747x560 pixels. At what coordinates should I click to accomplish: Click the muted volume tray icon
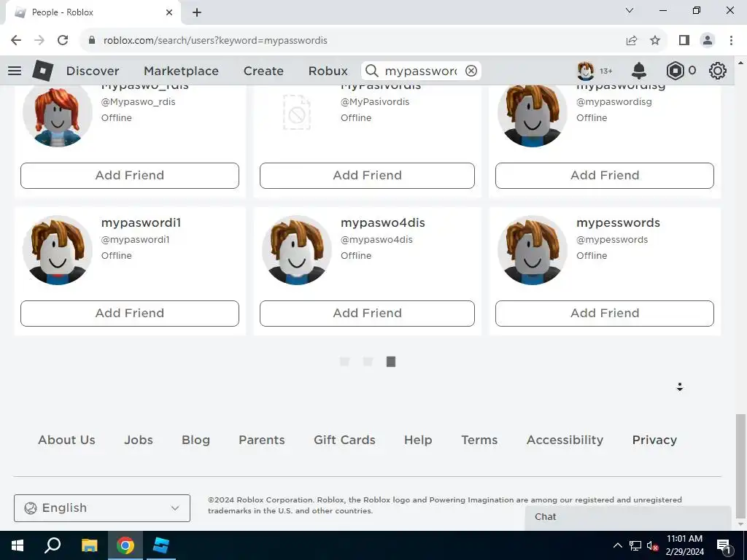[652, 545]
